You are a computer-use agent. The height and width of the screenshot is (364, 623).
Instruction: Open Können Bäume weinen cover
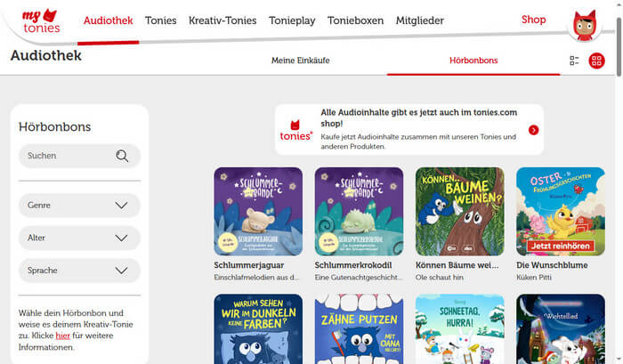460,212
